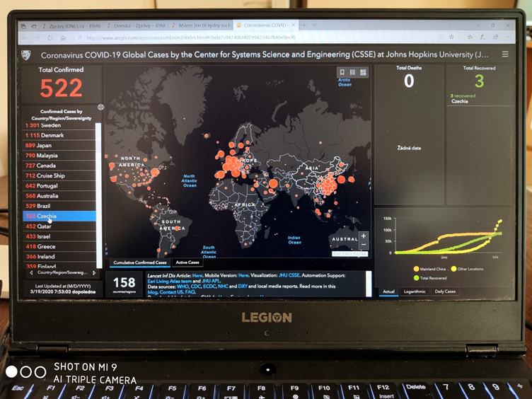Share this page icon

click(496, 37)
